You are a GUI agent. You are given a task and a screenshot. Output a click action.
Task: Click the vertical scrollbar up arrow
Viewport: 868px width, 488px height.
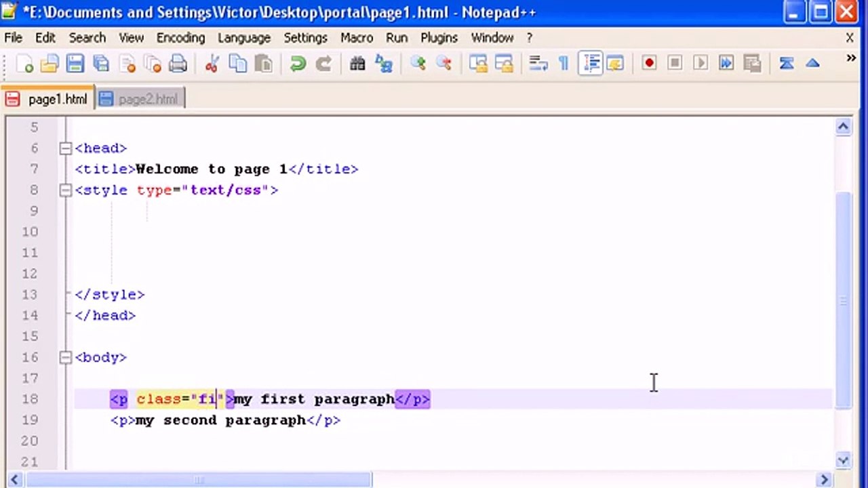tap(843, 127)
